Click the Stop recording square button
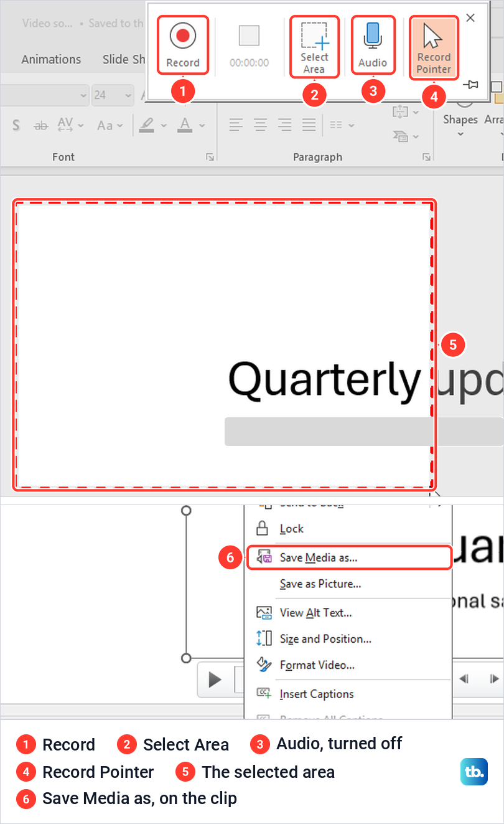 [x=249, y=36]
